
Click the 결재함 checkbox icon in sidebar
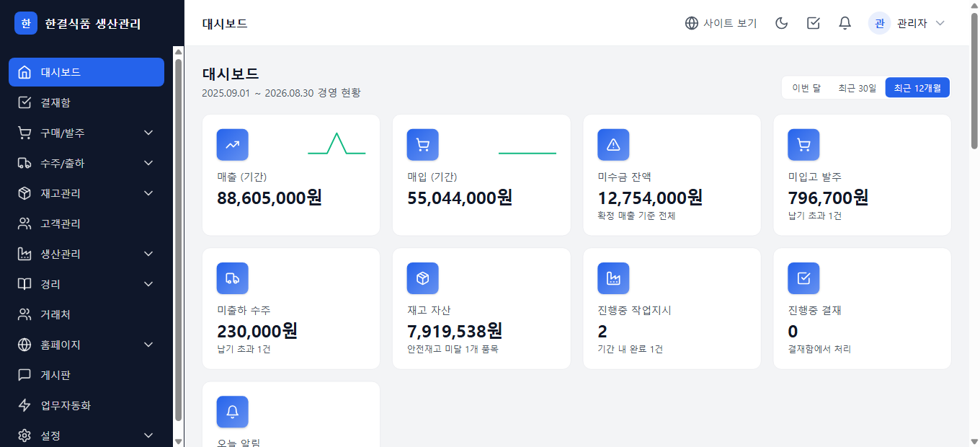[x=24, y=102]
